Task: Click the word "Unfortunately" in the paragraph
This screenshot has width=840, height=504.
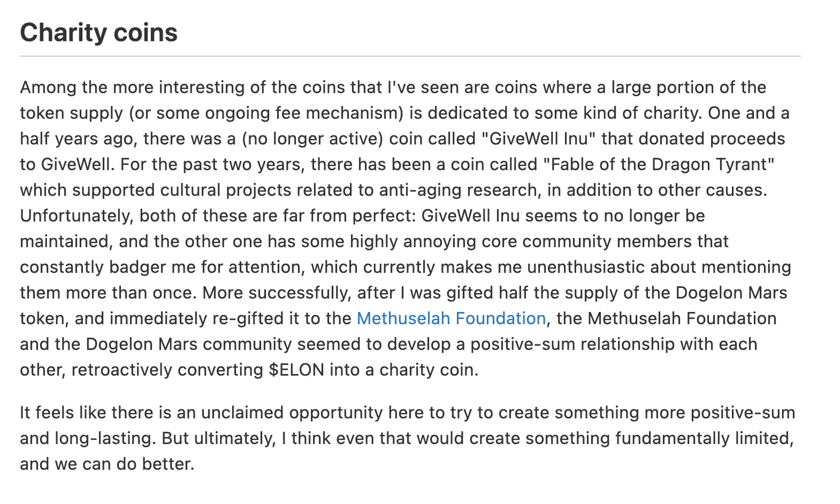Action: point(76,216)
